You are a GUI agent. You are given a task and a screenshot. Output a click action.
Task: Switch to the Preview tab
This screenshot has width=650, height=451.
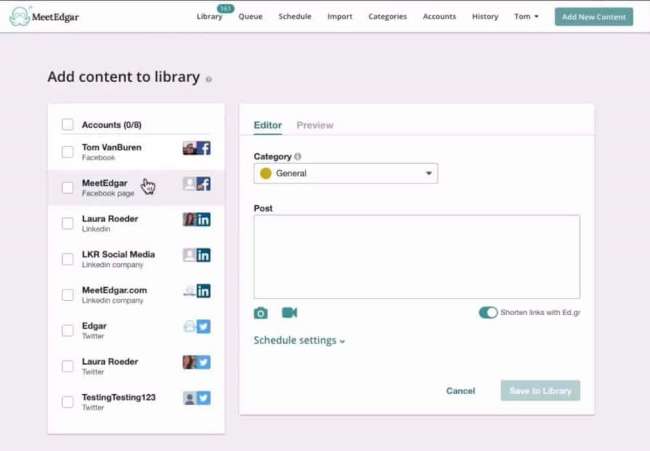click(315, 125)
